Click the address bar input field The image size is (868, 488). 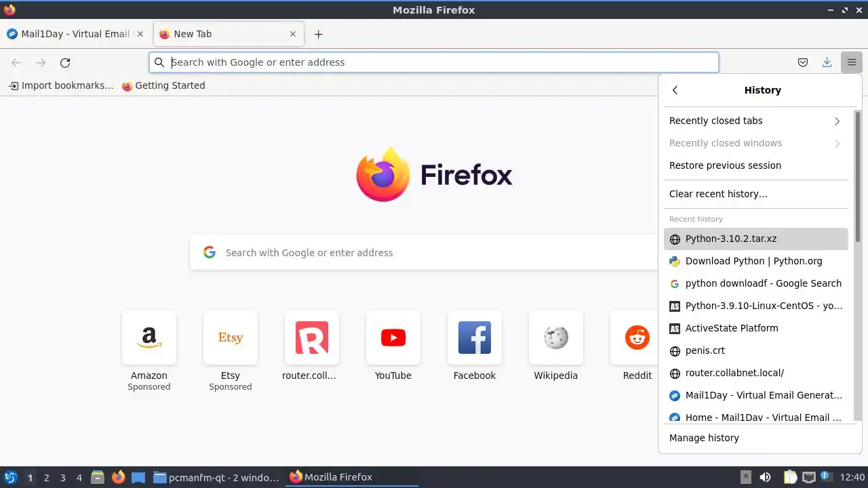[434, 62]
